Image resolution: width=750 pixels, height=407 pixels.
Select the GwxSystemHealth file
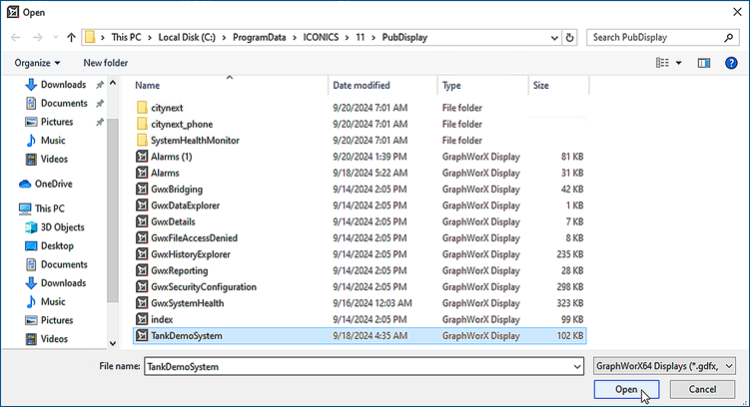(187, 303)
